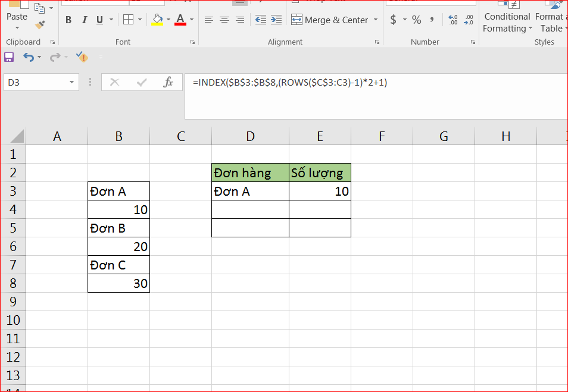Screen dimensions: 568x392
Task: Select header cell 'Số lượng'
Action: 320,173
